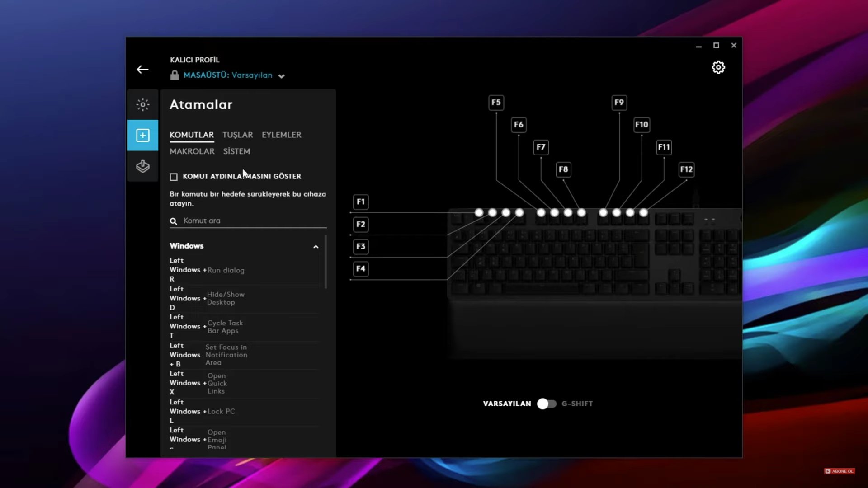Enable Komut Aydınlatmasını Göster checkbox
The image size is (868, 488).
[174, 177]
